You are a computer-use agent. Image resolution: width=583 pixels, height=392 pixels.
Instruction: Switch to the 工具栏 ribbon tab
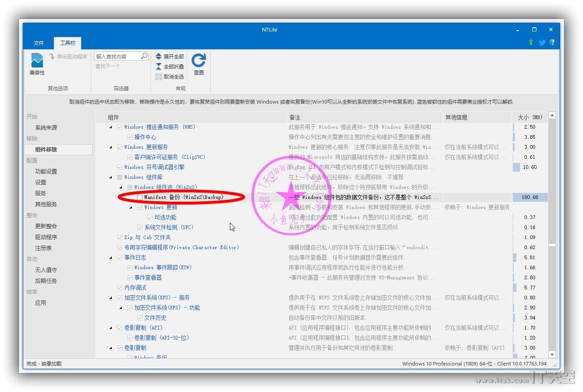(x=68, y=43)
